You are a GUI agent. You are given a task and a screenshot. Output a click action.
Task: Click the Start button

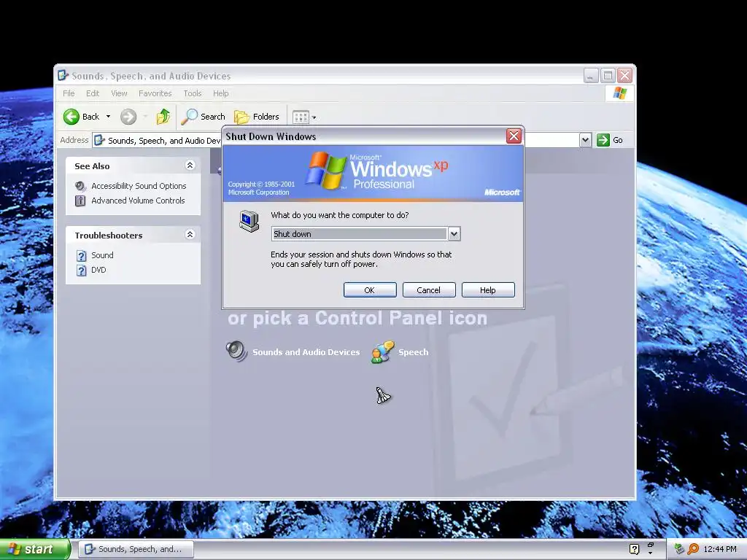pos(34,549)
